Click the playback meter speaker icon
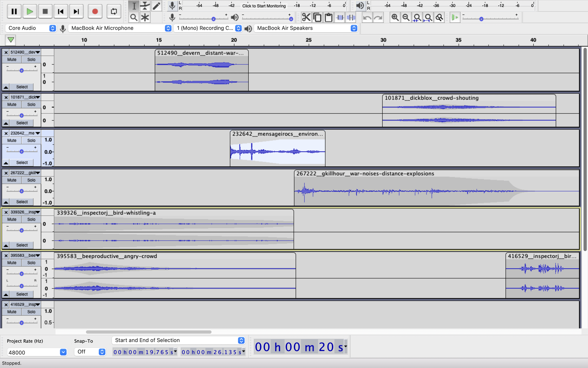Viewport: 588px width, 368px height. 360,6
